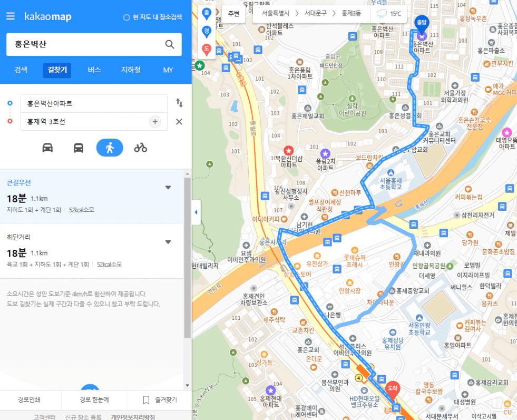Add a waypoint with plus icon

pos(155,122)
